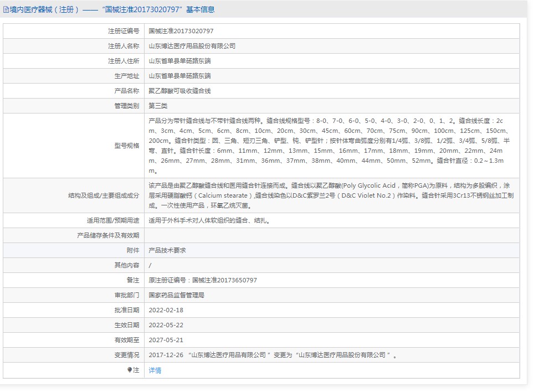
Task: Click the 注册人名称 label
Action: pyautogui.click(x=124, y=46)
